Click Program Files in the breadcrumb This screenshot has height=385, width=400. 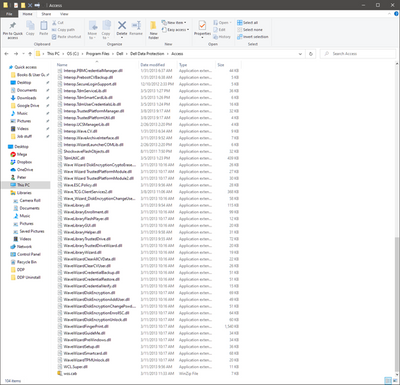(97, 54)
